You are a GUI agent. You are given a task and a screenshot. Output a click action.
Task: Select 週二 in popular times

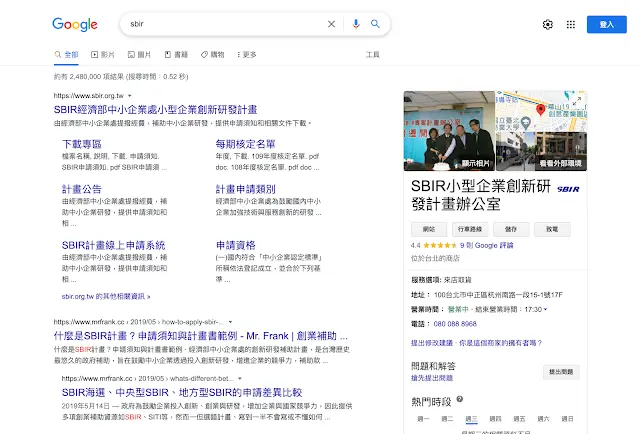pos(447,419)
